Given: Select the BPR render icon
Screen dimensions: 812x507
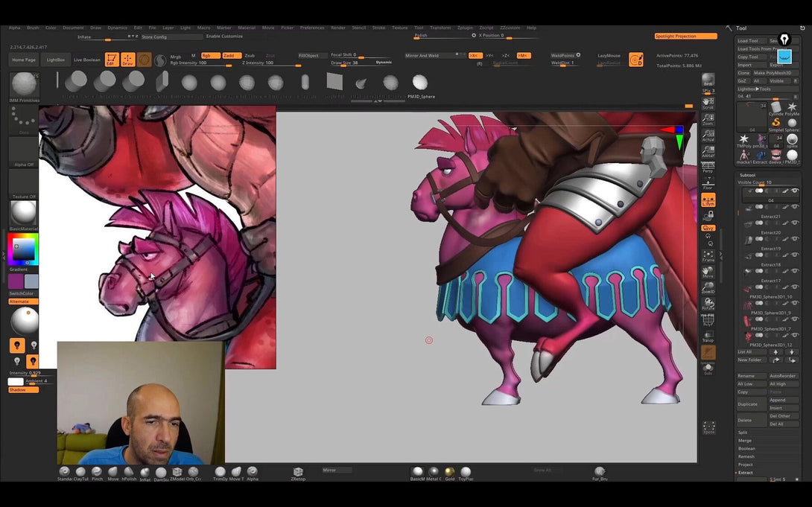Looking at the screenshot, I should point(708,80).
